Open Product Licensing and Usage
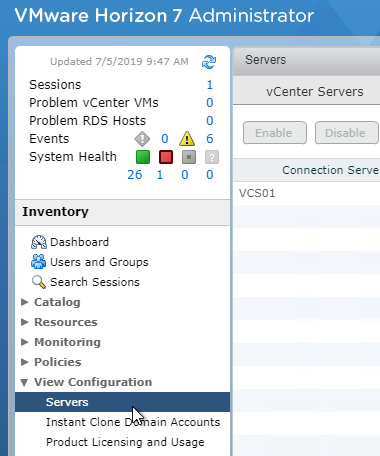This screenshot has height=456, width=380. [x=125, y=442]
